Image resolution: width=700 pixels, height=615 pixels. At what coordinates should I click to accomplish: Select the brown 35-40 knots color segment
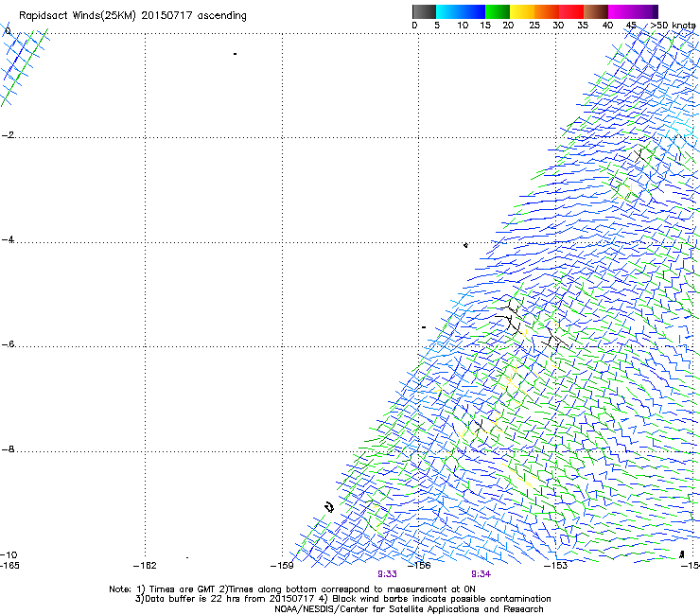click(x=596, y=11)
